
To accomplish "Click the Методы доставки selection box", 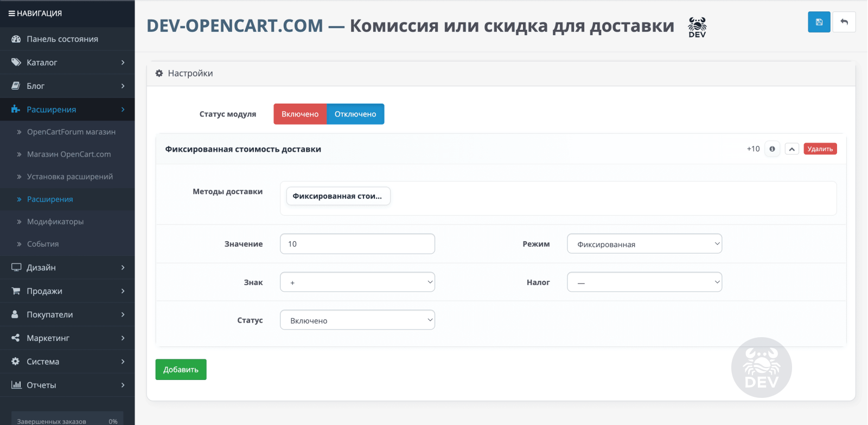I will pyautogui.click(x=558, y=198).
